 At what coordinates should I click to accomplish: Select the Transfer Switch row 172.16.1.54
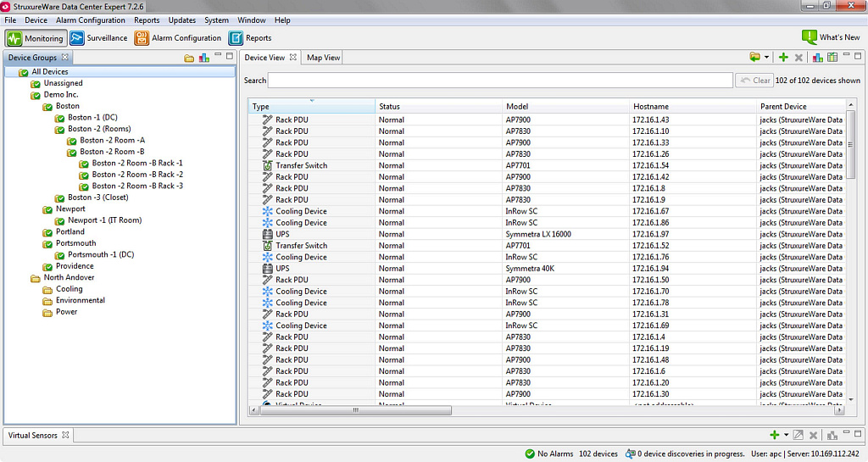coord(547,165)
